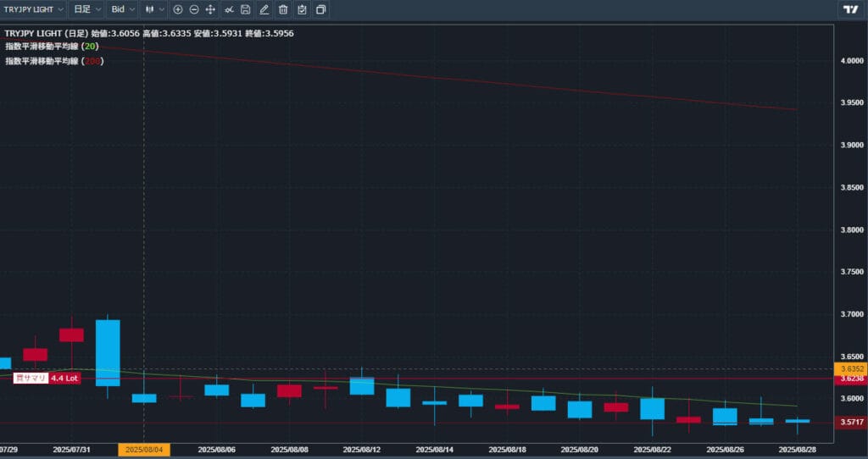
Task: Click the save chart floppy disk icon
Action: point(245,9)
